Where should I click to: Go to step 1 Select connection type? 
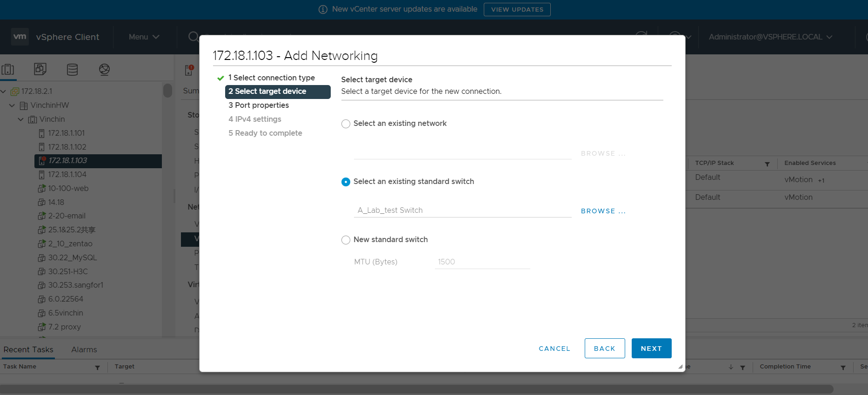click(271, 78)
